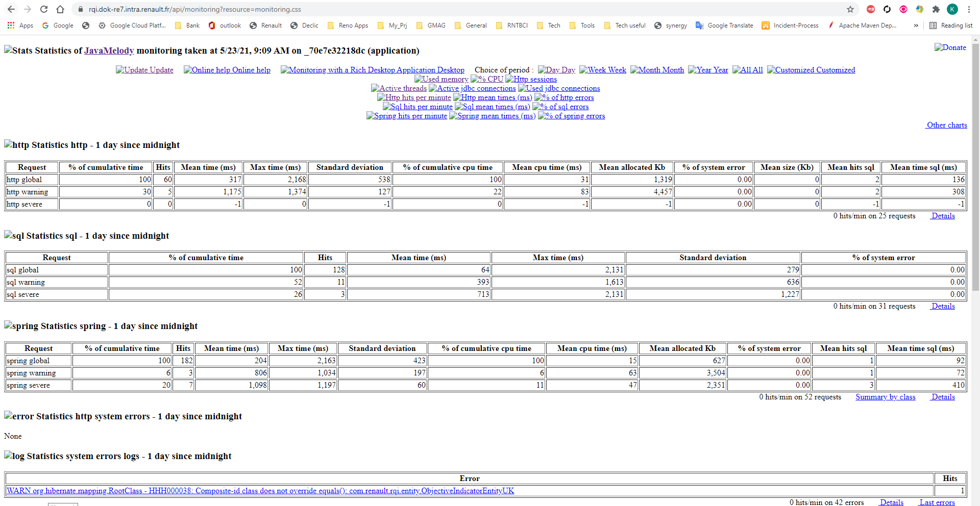
Task: Open the Tools bookmark folder
Action: tap(582, 26)
